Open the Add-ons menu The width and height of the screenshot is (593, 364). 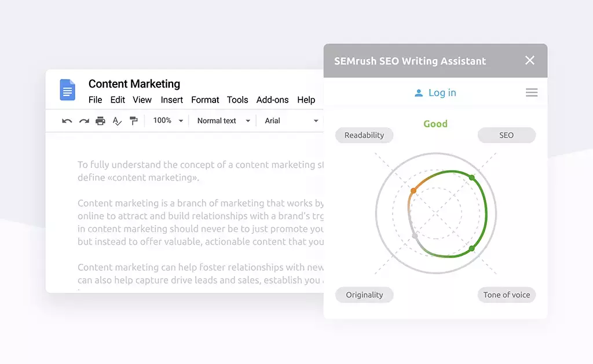click(x=272, y=100)
